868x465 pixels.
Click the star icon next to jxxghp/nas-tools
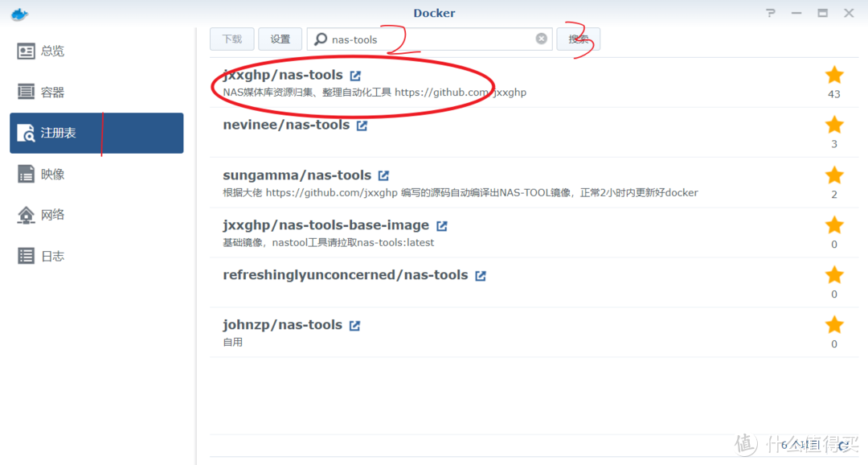(834, 74)
